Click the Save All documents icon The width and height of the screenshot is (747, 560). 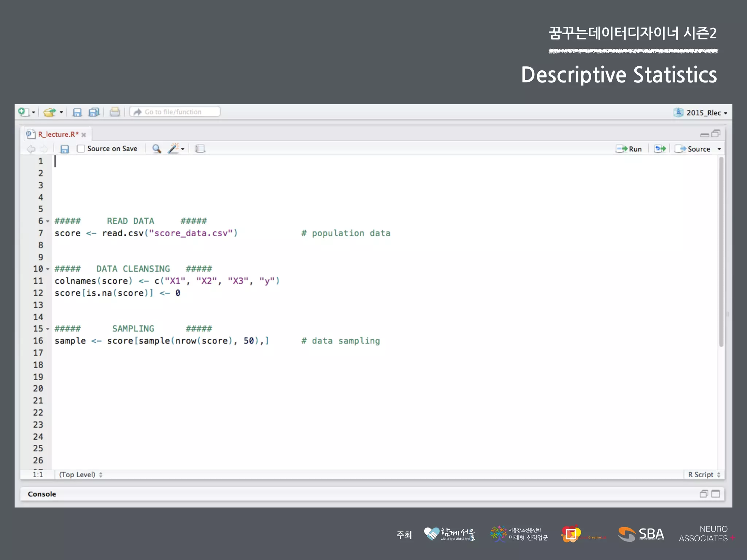94,112
